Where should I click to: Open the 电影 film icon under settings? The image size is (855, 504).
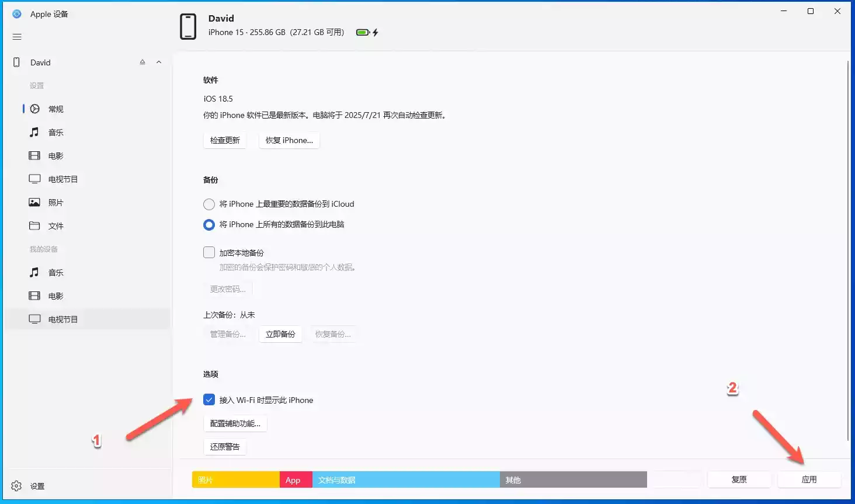tap(35, 156)
